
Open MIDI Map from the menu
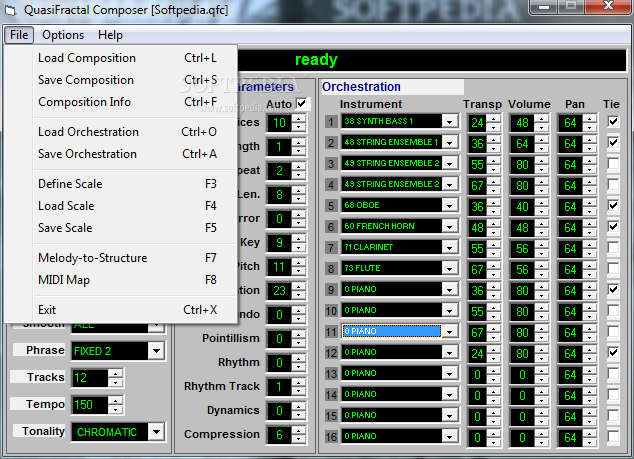coord(127,279)
